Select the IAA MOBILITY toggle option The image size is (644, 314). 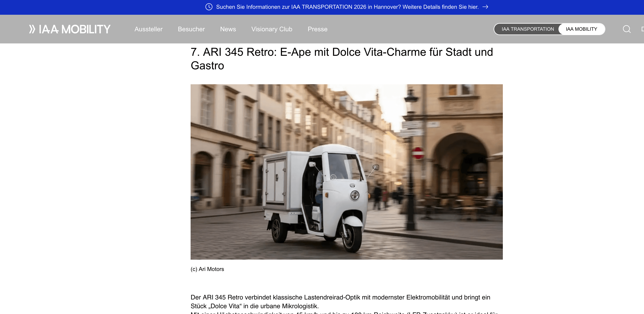582,29
